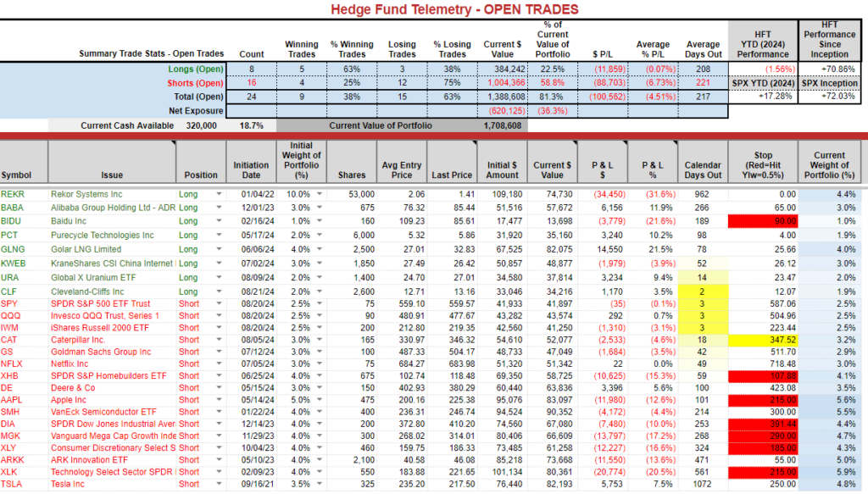Screen dimensions: 868x494
Task: Select HFT since inception value +70.86%
Action: 829,69
